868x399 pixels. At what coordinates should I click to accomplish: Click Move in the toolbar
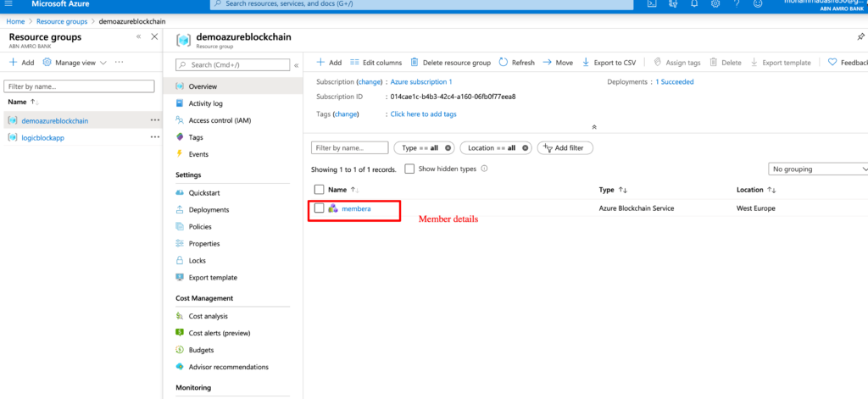click(558, 63)
